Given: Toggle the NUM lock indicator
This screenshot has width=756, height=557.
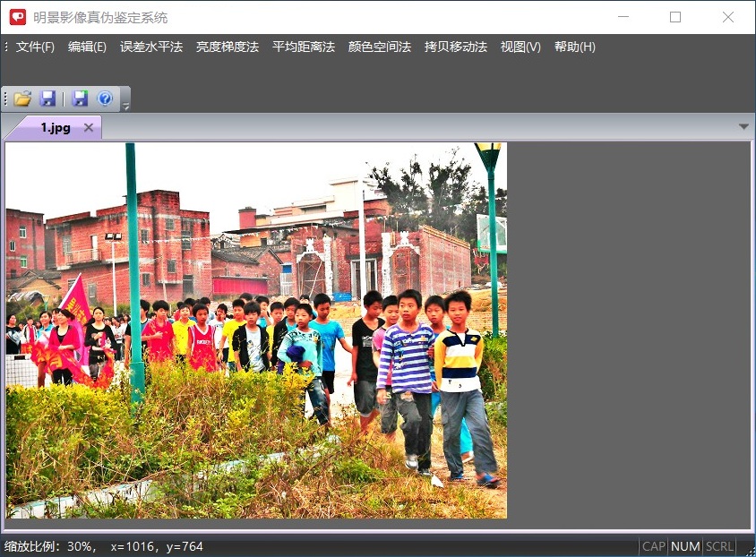Looking at the screenshot, I should click(x=684, y=546).
